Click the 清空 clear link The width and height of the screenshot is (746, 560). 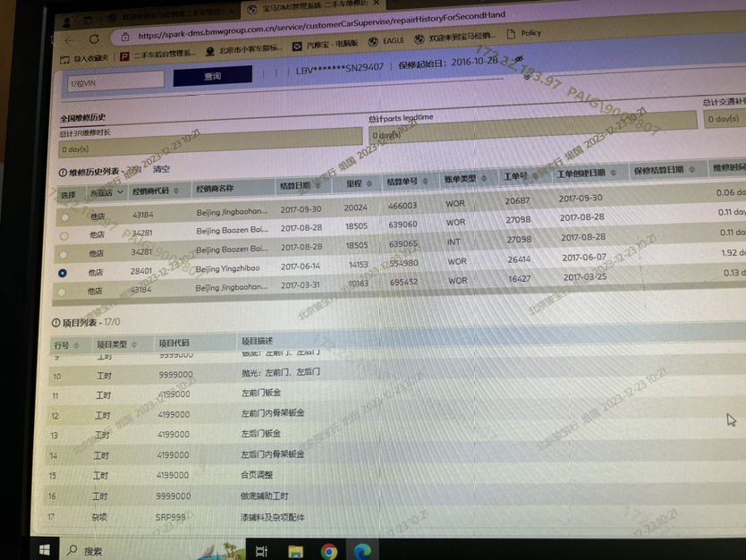[x=161, y=169]
